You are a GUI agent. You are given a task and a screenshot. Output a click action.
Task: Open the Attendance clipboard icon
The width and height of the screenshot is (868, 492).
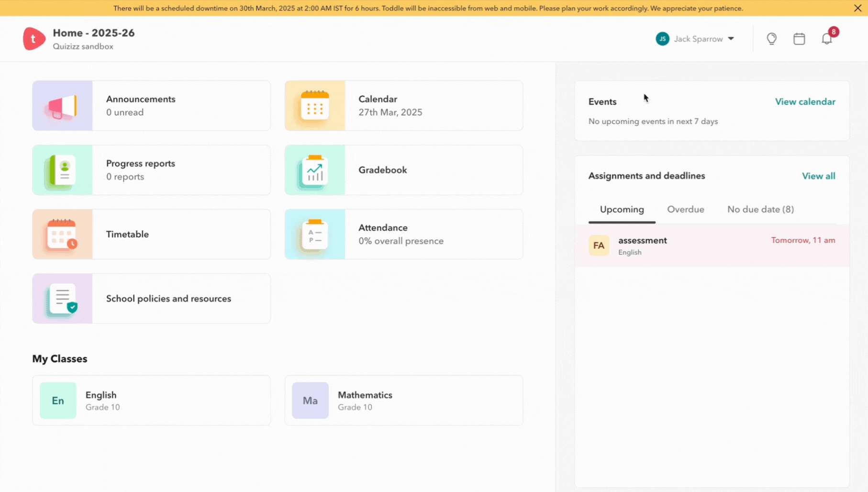point(315,234)
